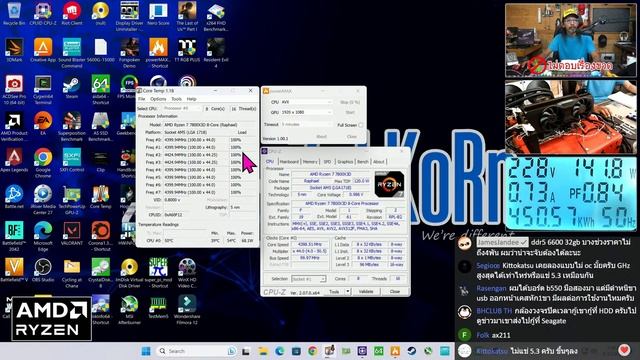Click Close button in CPU-Z footer
Image resolution: width=640 pixels, height=360 pixels.
point(395,291)
